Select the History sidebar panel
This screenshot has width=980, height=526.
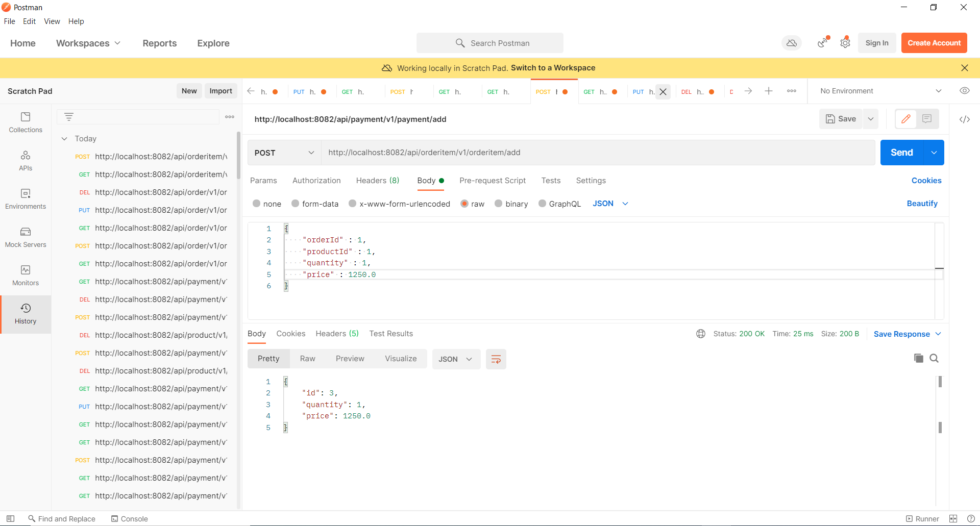pyautogui.click(x=26, y=314)
